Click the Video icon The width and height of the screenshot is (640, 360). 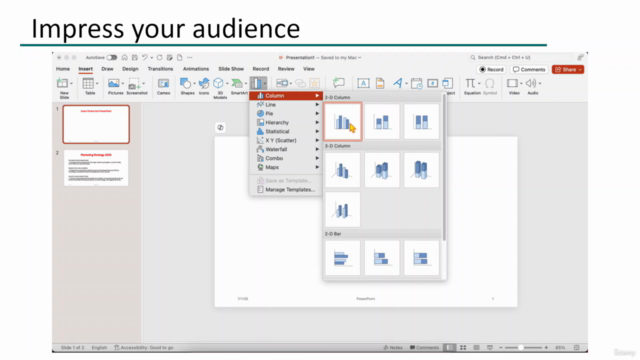click(x=512, y=83)
